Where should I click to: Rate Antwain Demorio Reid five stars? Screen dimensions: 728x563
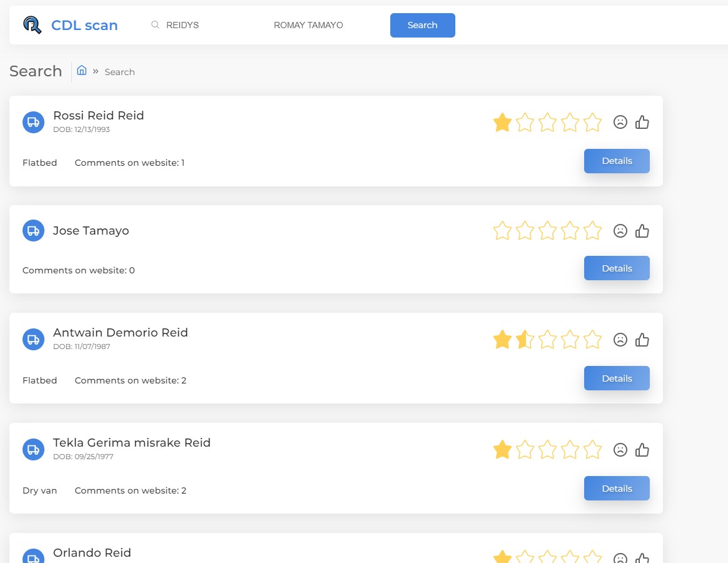(x=592, y=340)
